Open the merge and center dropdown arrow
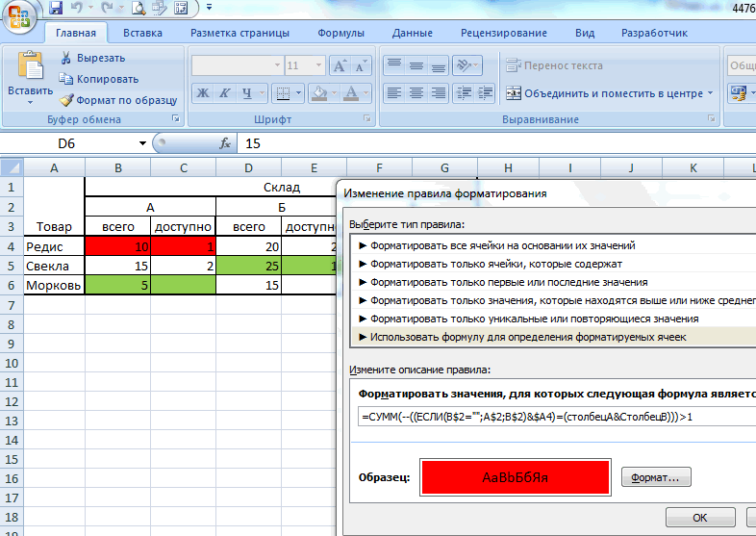Image resolution: width=756 pixels, height=536 pixels. 710,93
